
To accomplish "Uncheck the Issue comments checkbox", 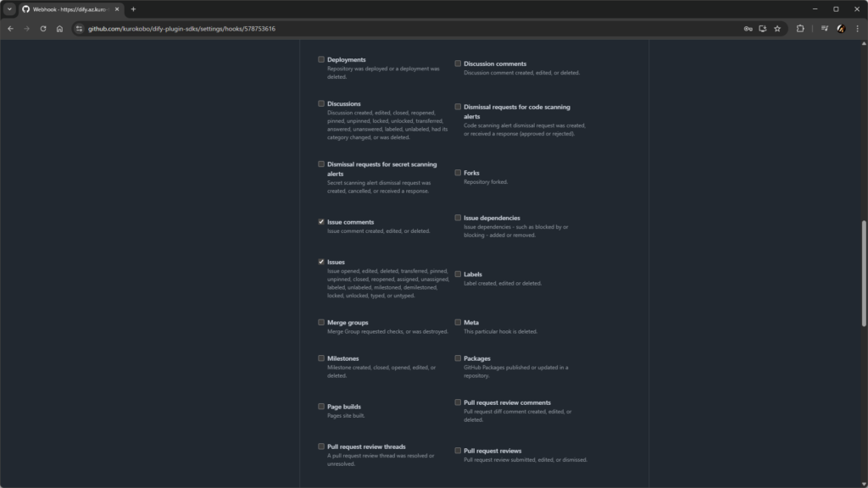I will pos(321,222).
